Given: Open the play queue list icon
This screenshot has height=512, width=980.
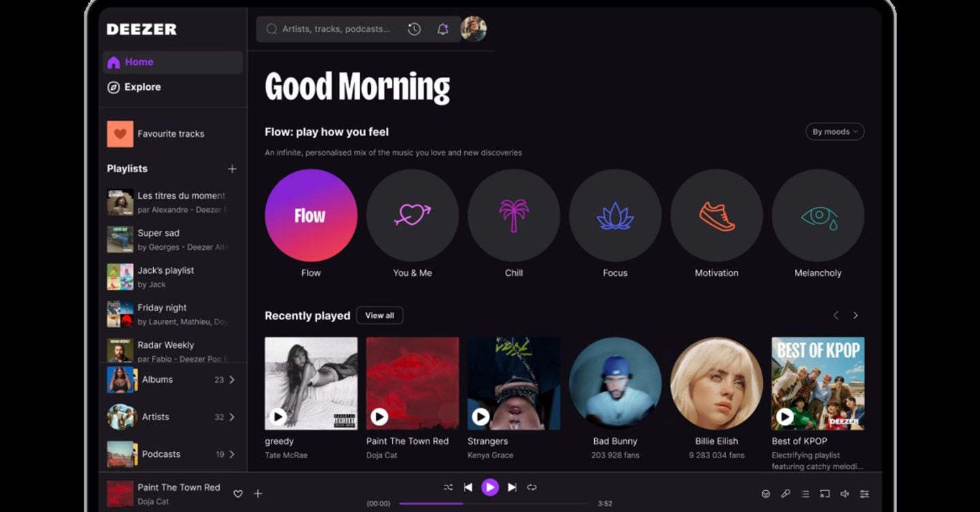Looking at the screenshot, I should pos(805,494).
